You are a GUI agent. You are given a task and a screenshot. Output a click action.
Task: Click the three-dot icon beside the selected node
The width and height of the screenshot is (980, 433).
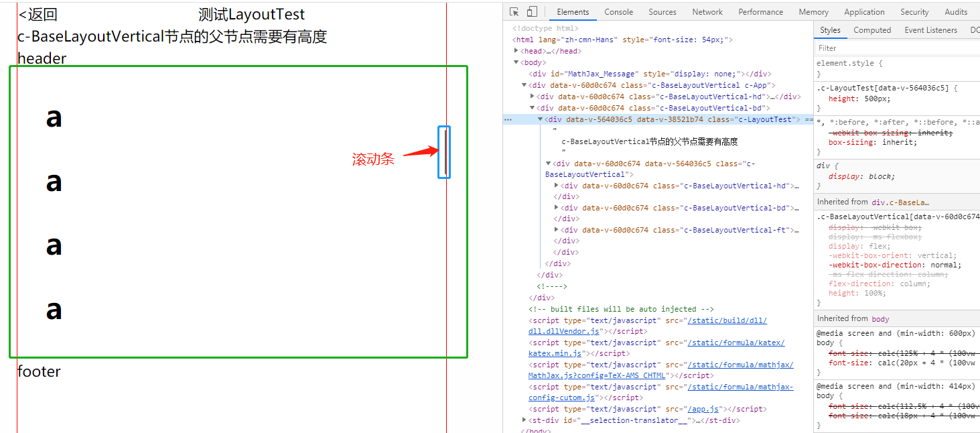coord(508,119)
